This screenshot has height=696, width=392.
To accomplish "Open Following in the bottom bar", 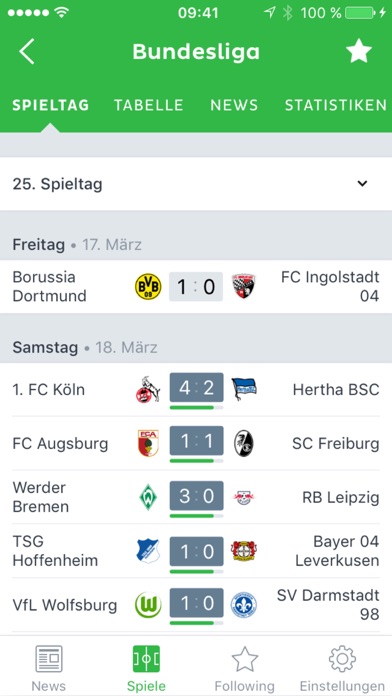I will click(245, 668).
